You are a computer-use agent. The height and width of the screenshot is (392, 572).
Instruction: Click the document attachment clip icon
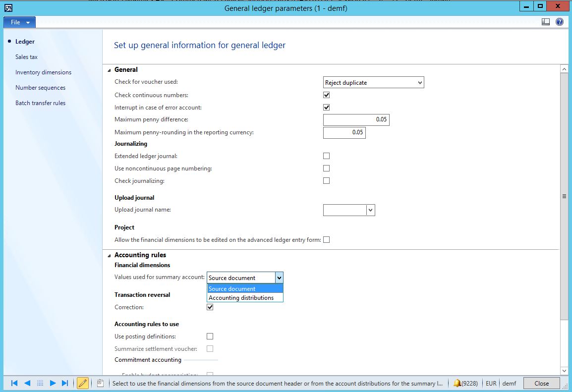tap(100, 383)
